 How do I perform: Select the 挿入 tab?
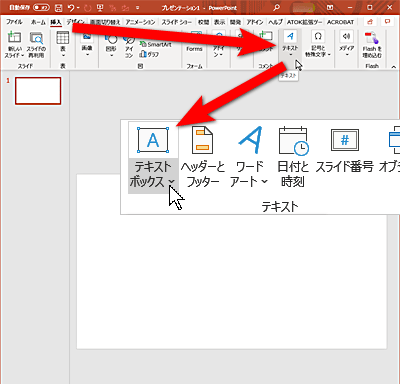tap(56, 22)
